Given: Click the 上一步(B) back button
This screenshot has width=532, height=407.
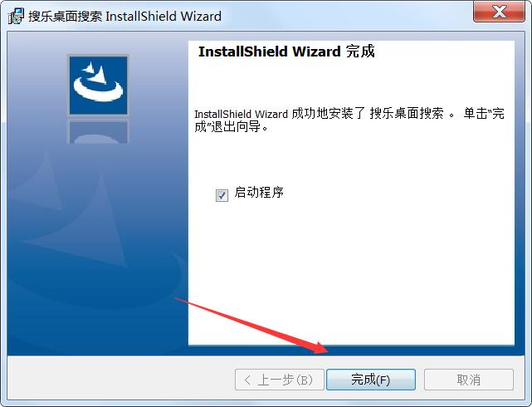Looking at the screenshot, I should tap(279, 380).
